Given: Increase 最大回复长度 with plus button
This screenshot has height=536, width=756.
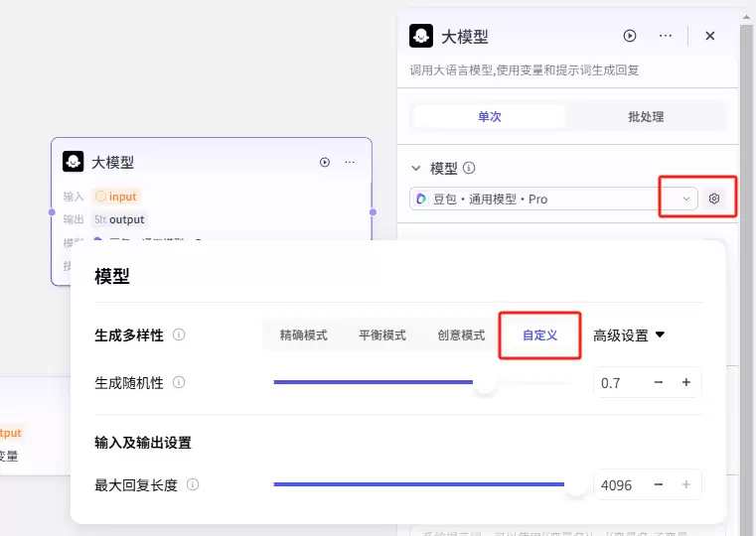Looking at the screenshot, I should tap(686, 484).
